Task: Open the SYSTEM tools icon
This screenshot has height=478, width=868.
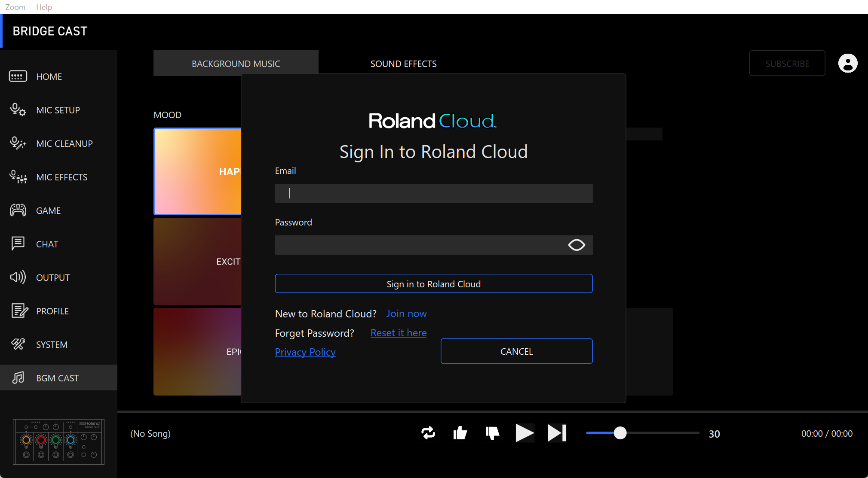Action: [18, 344]
